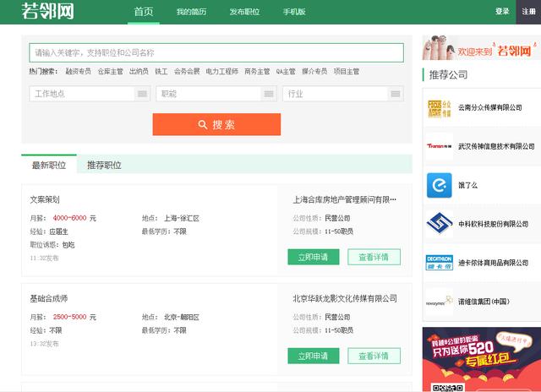This screenshot has width=541, height=392.
Task: Open the 饿了么 company link
Action: (x=467, y=185)
